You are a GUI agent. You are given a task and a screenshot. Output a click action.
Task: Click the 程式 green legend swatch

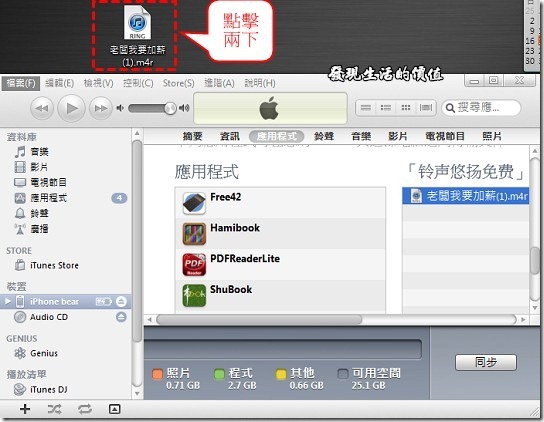coord(219,374)
